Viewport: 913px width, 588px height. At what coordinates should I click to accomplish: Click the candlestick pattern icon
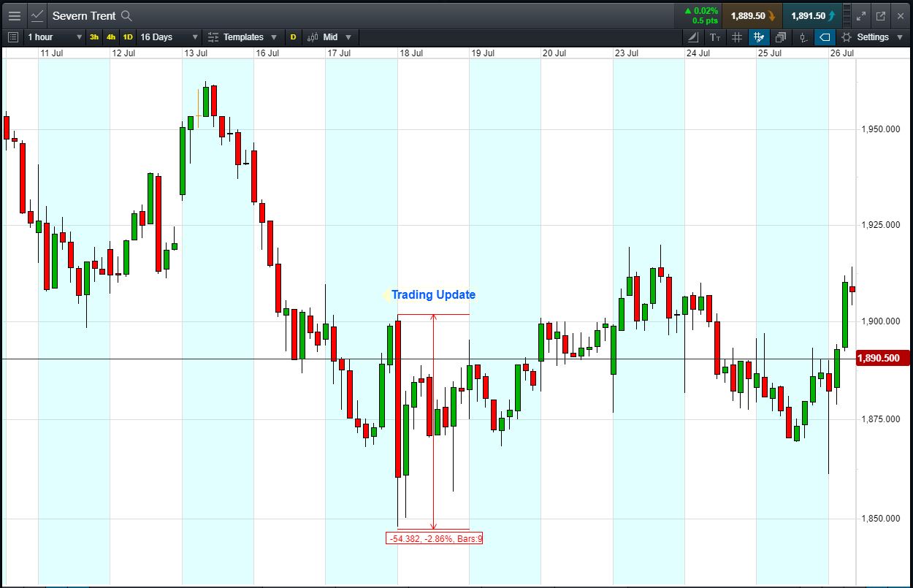pyautogui.click(x=803, y=37)
